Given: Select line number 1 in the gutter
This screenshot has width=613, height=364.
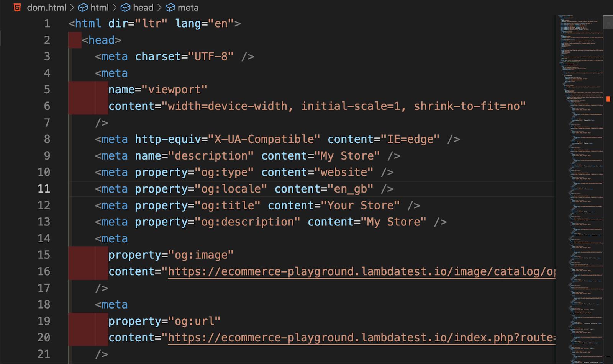Looking at the screenshot, I should point(47,24).
